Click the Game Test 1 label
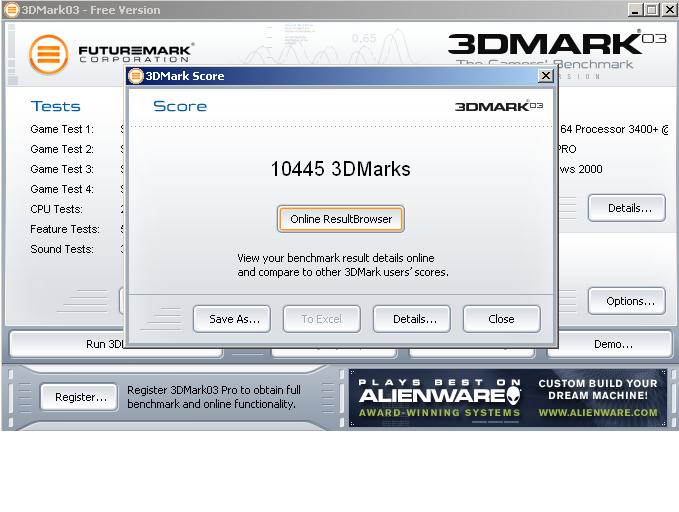Viewport: 679px width, 512px height. pyautogui.click(x=62, y=129)
